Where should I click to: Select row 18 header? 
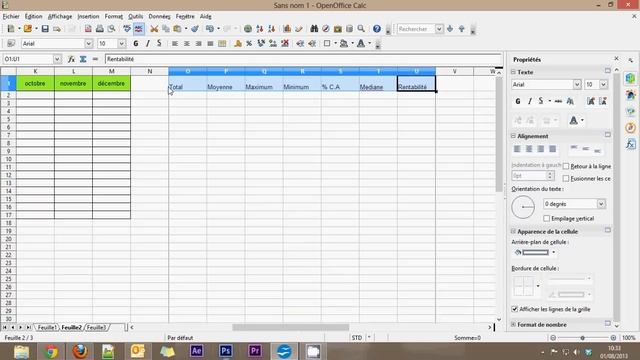(x=8, y=223)
